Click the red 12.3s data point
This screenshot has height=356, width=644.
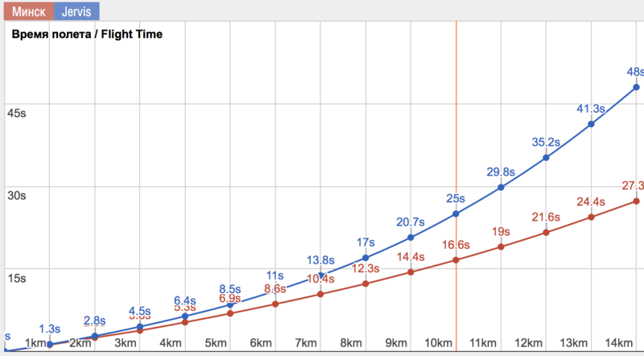(x=365, y=284)
